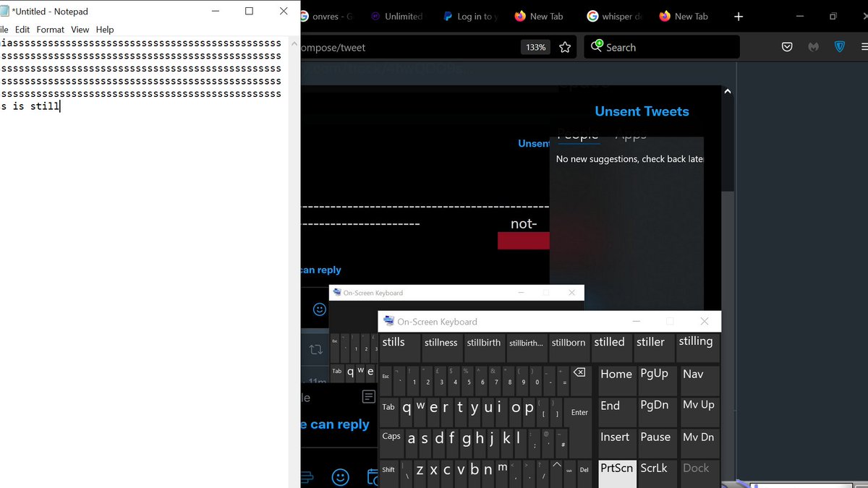Screen dimensions: 868x488
Task: Click the media icon in the tweet composer
Action: (x=306, y=477)
